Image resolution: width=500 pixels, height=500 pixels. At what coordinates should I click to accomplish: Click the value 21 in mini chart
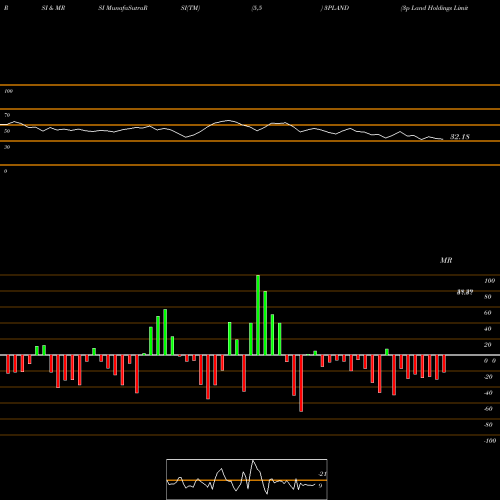pyautogui.click(x=322, y=474)
